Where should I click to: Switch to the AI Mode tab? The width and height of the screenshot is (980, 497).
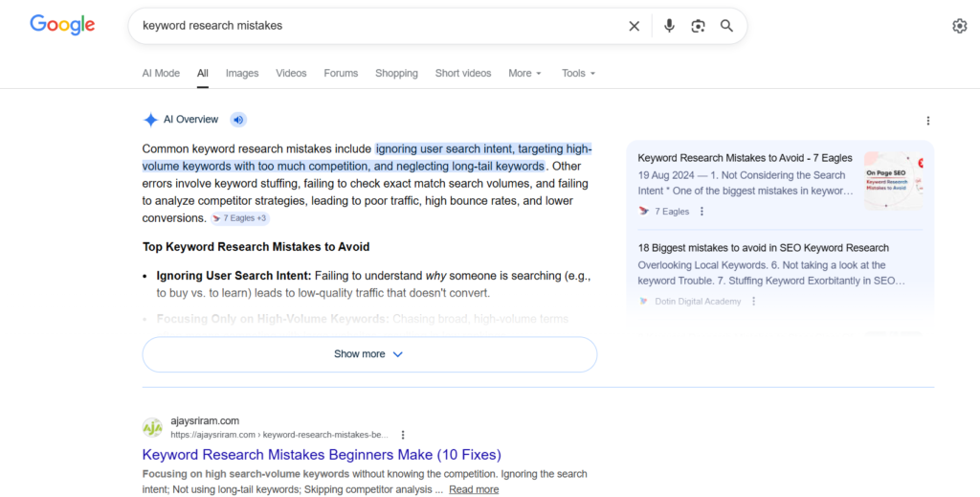point(161,73)
